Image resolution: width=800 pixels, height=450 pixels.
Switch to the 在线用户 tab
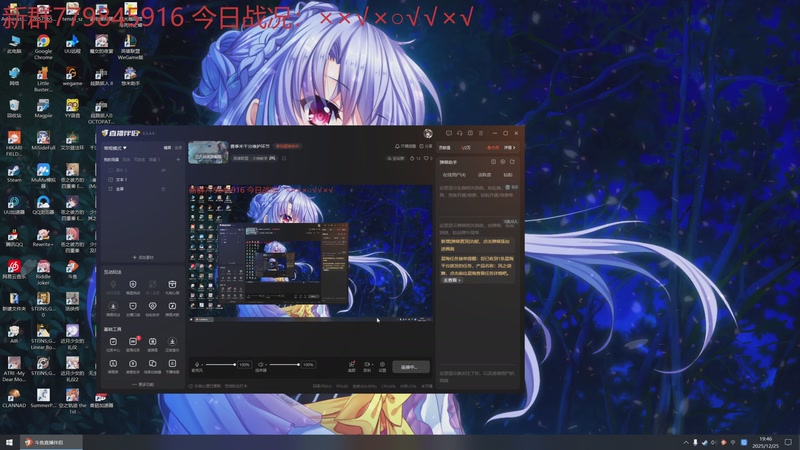pyautogui.click(x=454, y=174)
